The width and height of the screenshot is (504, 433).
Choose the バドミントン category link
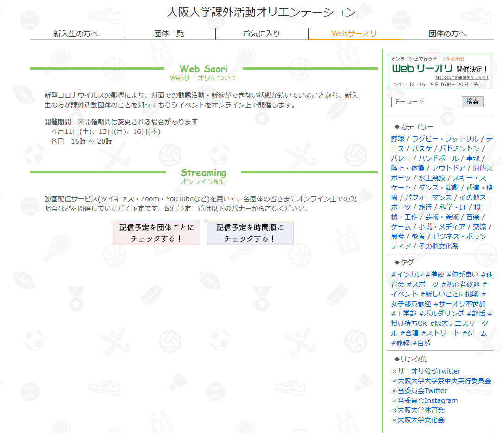pos(459,149)
